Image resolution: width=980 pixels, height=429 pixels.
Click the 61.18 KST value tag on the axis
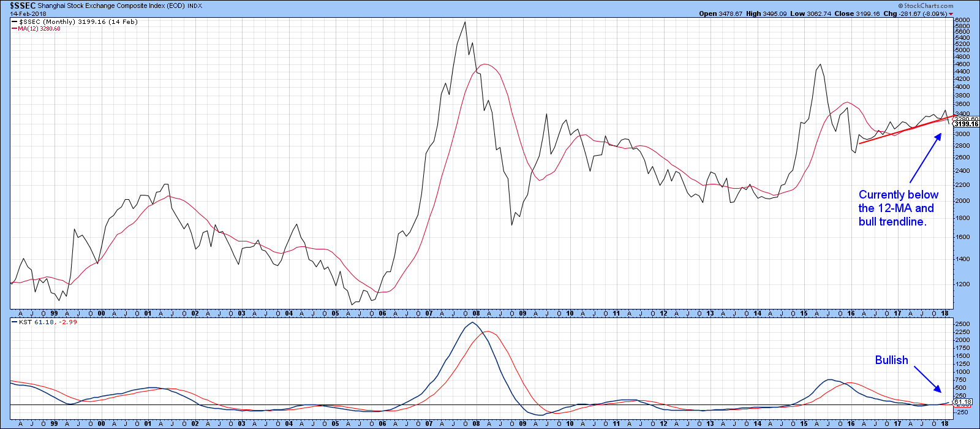pos(964,402)
